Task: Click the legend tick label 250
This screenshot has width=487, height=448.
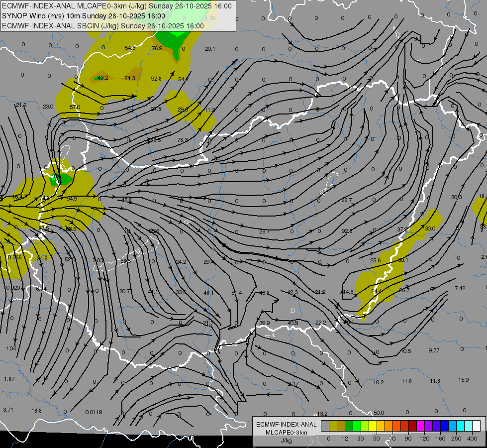Action: point(456,439)
